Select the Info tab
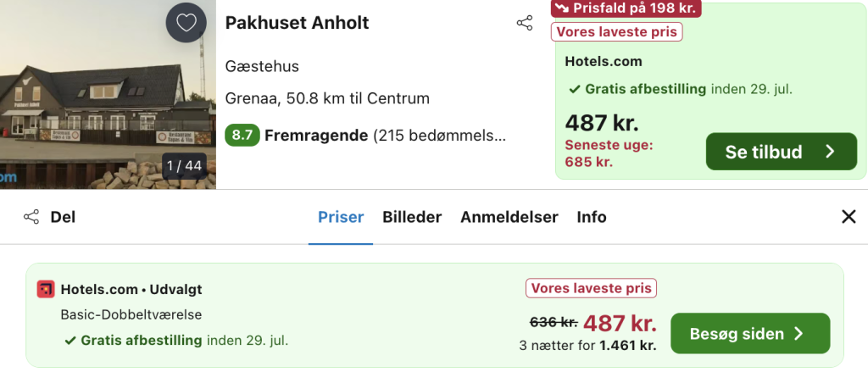This screenshot has width=868, height=372. pyautogui.click(x=591, y=217)
